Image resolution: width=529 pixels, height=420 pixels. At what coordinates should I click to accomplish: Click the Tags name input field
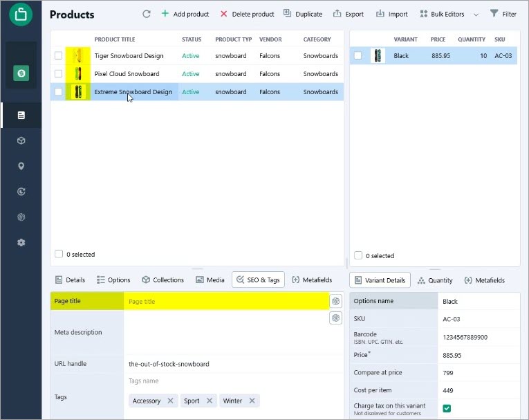pos(234,381)
